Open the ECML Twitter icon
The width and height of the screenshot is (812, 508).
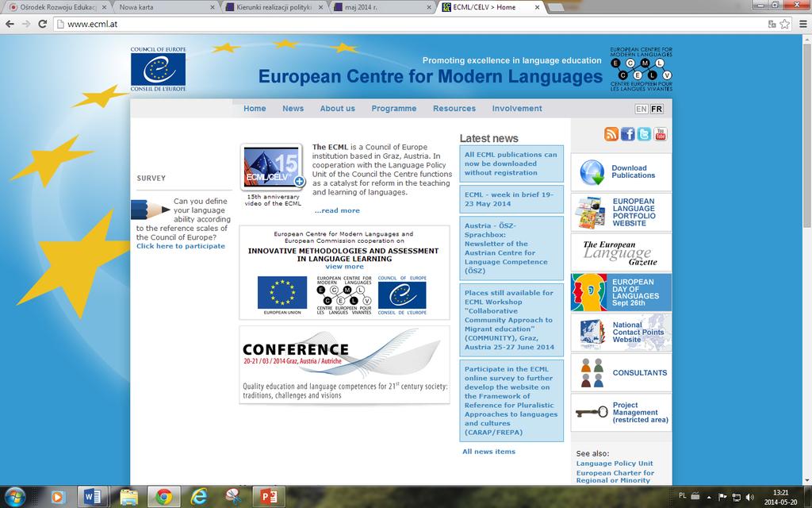644,134
